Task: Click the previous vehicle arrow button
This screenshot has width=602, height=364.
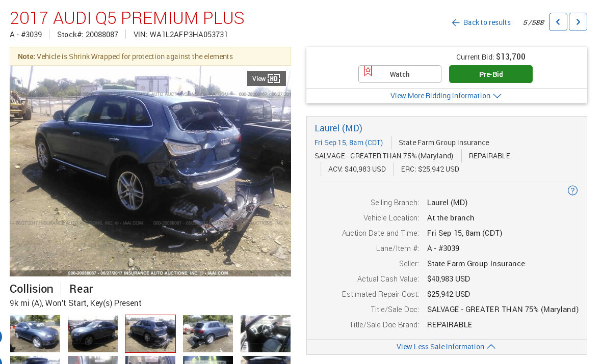Action: [558, 22]
